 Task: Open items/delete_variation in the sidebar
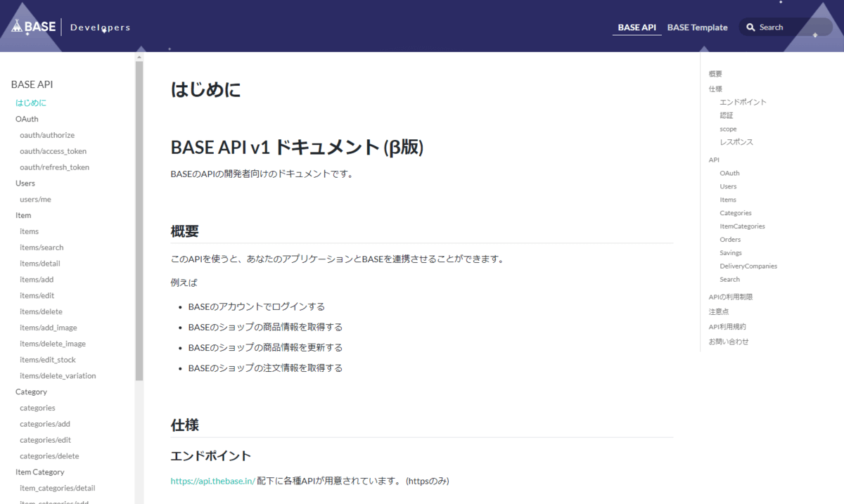[x=58, y=376]
